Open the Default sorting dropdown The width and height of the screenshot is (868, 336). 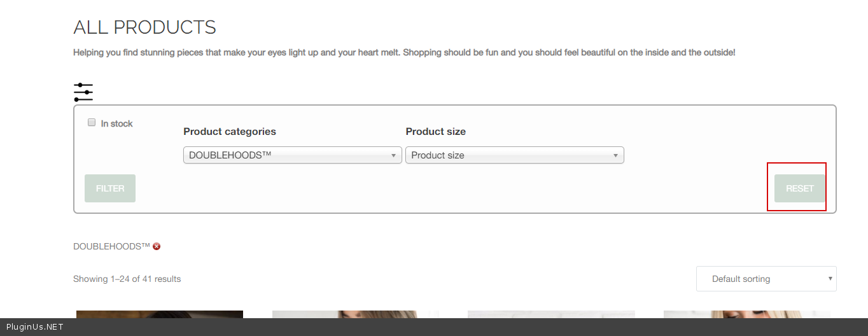point(766,279)
